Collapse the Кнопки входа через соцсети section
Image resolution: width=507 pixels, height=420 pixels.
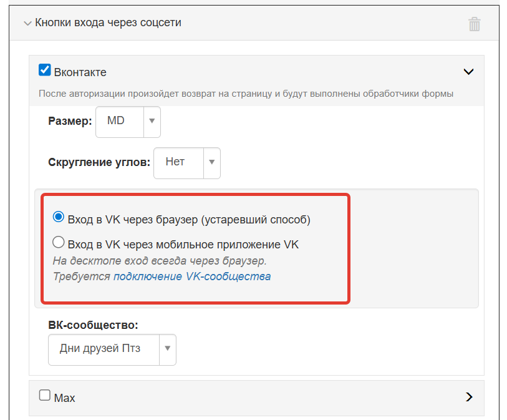tap(28, 23)
